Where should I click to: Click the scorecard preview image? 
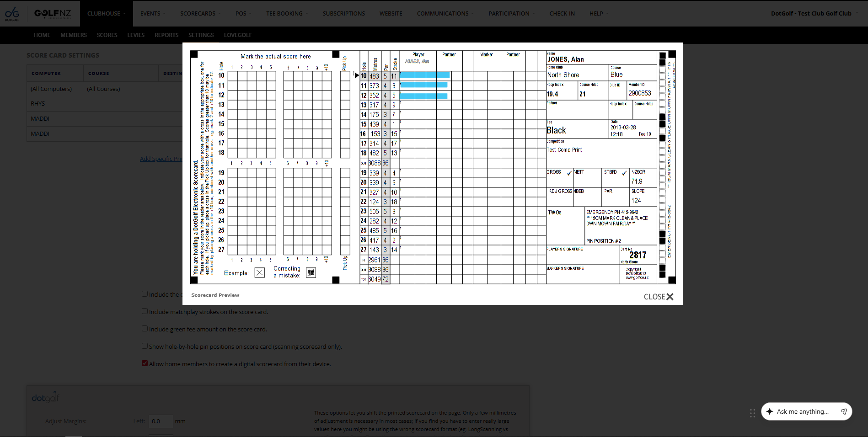[433, 167]
